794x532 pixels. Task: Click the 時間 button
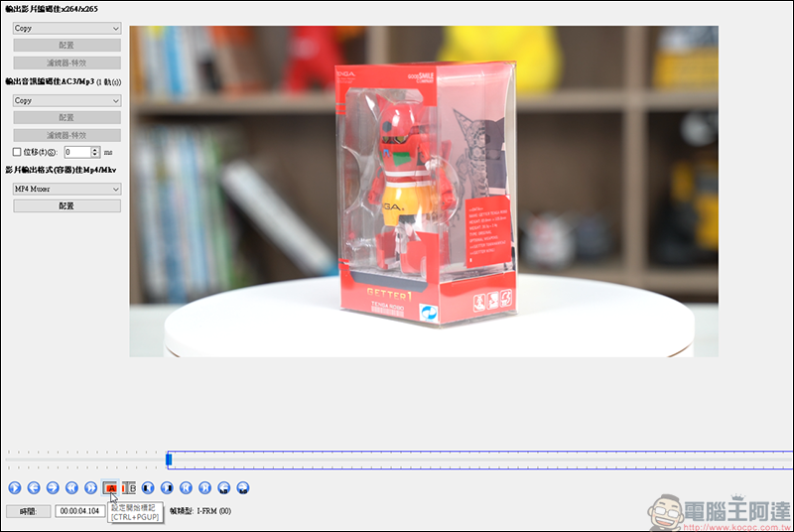coord(29,511)
